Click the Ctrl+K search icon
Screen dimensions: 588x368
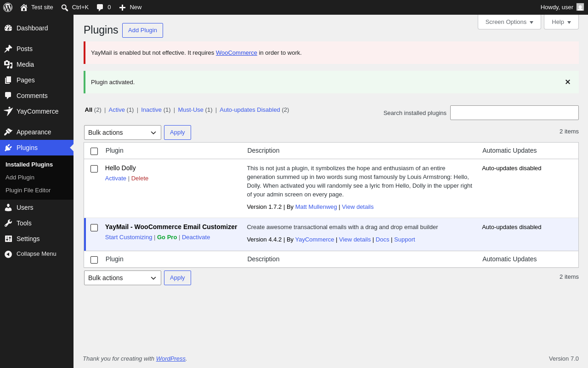65,7
